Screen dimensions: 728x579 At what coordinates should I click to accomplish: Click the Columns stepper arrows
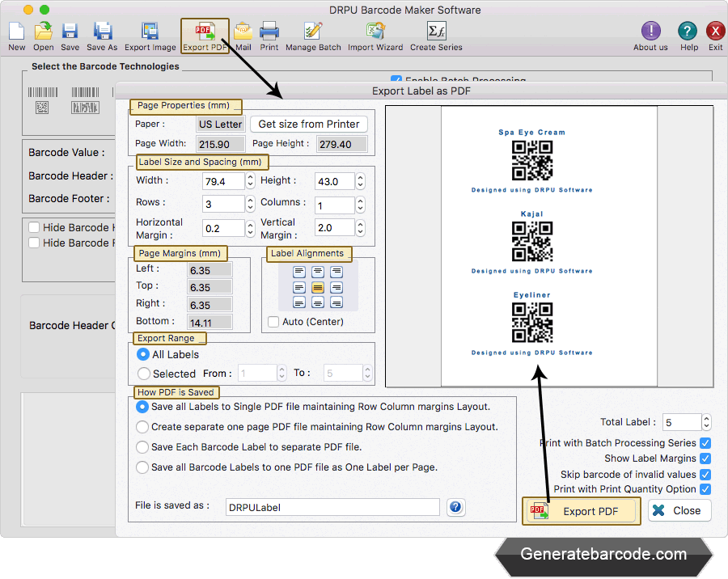click(360, 205)
